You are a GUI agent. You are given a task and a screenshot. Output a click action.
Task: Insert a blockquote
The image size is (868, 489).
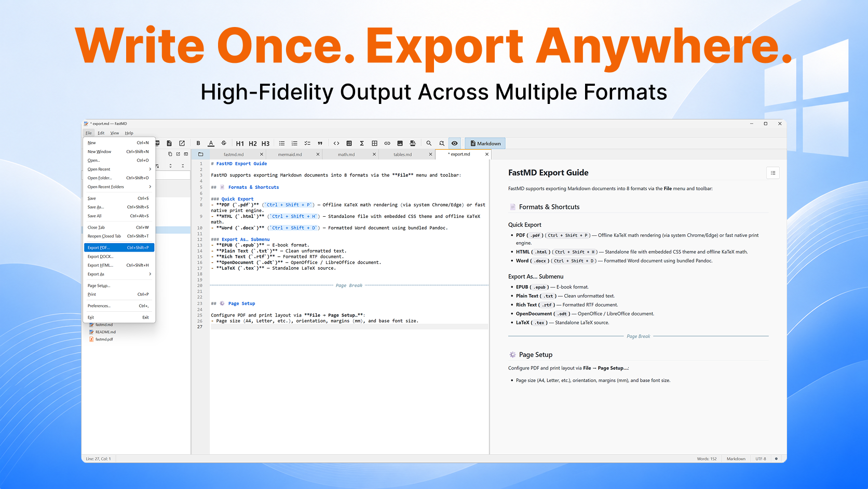click(320, 143)
